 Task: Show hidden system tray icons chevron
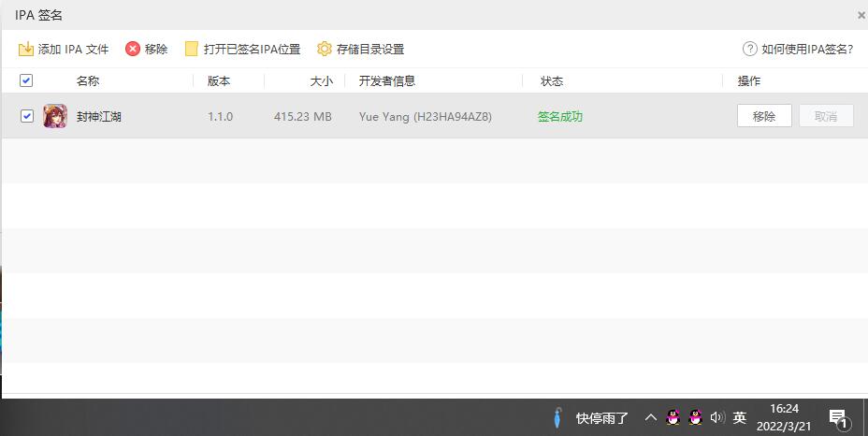click(x=651, y=417)
